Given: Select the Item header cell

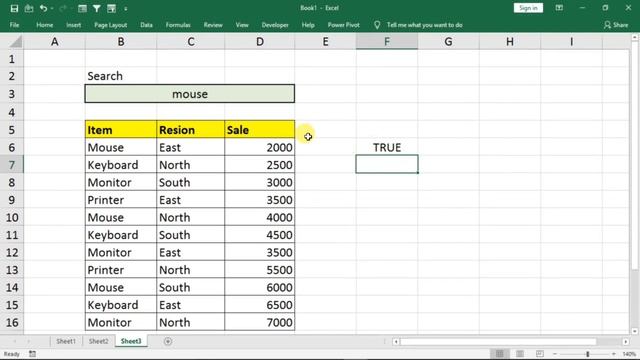Looking at the screenshot, I should [x=121, y=130].
